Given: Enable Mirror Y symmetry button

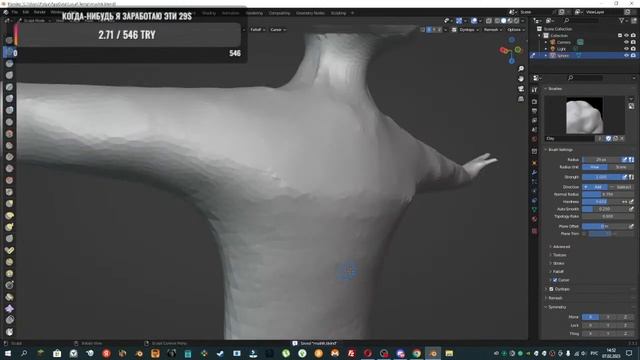Looking at the screenshot, I should 608,317.
